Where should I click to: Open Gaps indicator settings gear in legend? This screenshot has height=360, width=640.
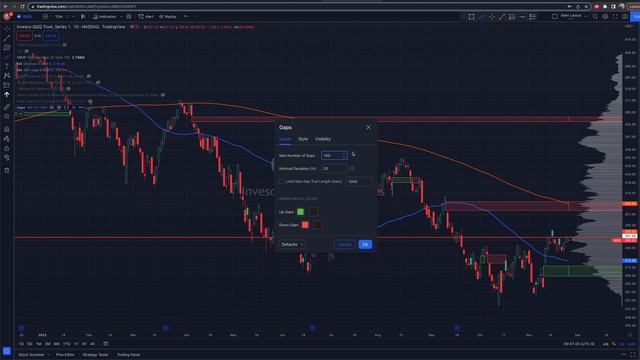click(59, 107)
